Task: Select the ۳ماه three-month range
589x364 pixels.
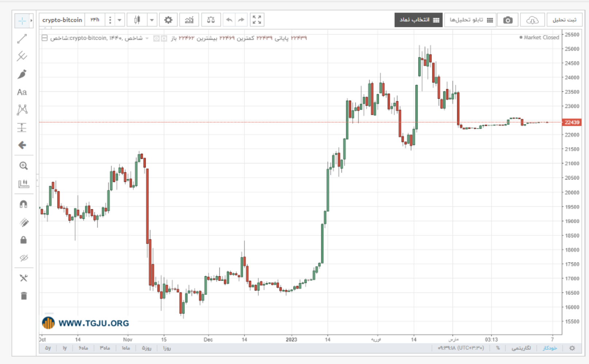Action: click(x=105, y=348)
